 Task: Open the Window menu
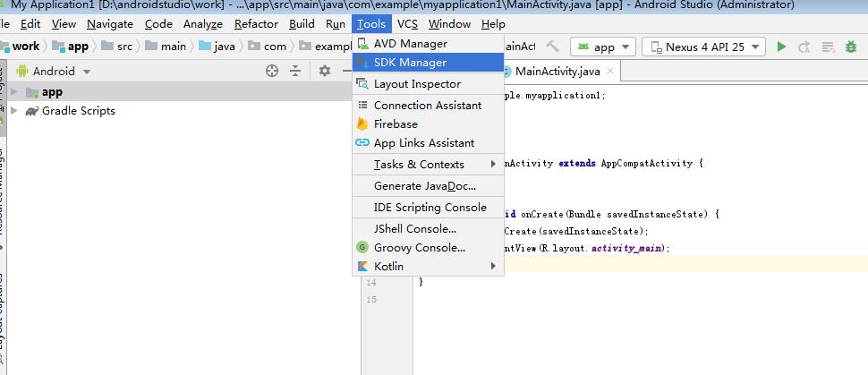click(x=449, y=24)
